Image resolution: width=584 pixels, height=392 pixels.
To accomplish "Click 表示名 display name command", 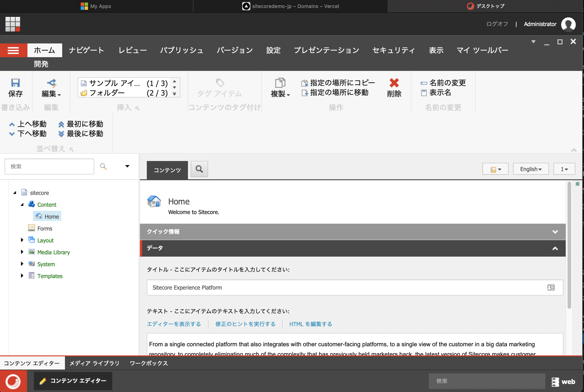I will (436, 93).
